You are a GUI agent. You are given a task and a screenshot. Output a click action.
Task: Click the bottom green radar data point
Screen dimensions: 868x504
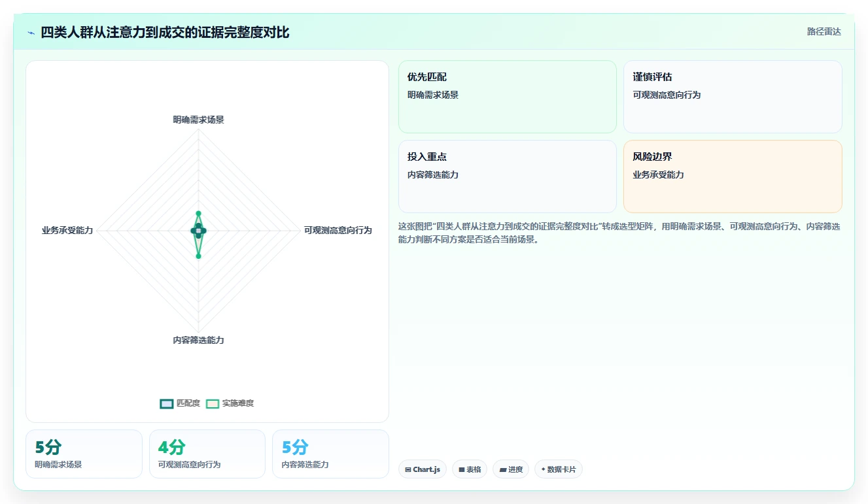click(199, 256)
